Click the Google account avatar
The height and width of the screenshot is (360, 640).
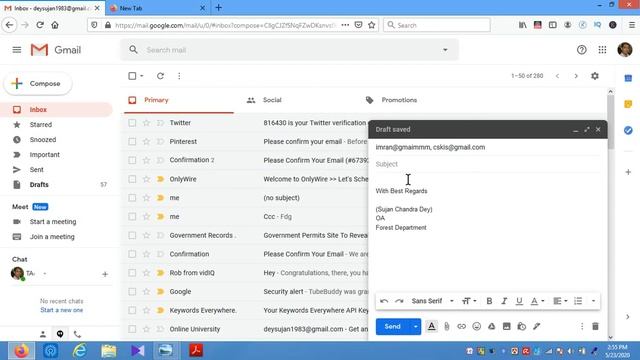pos(624,50)
